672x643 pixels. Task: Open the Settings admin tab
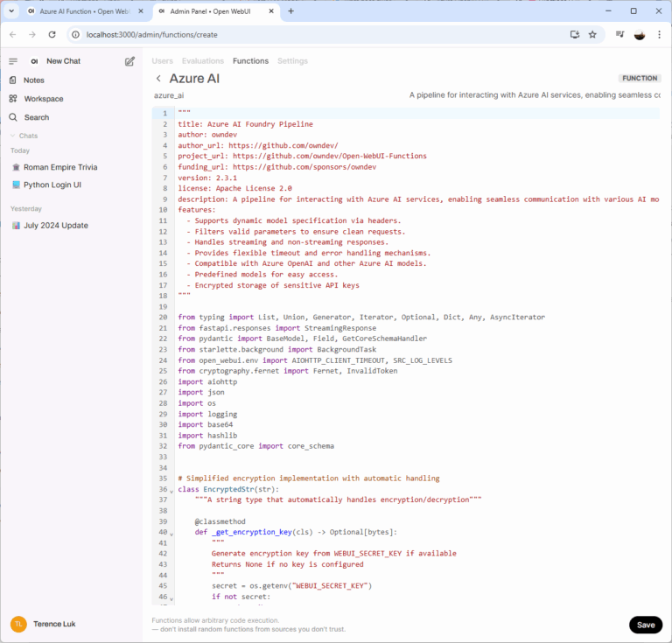tap(292, 61)
